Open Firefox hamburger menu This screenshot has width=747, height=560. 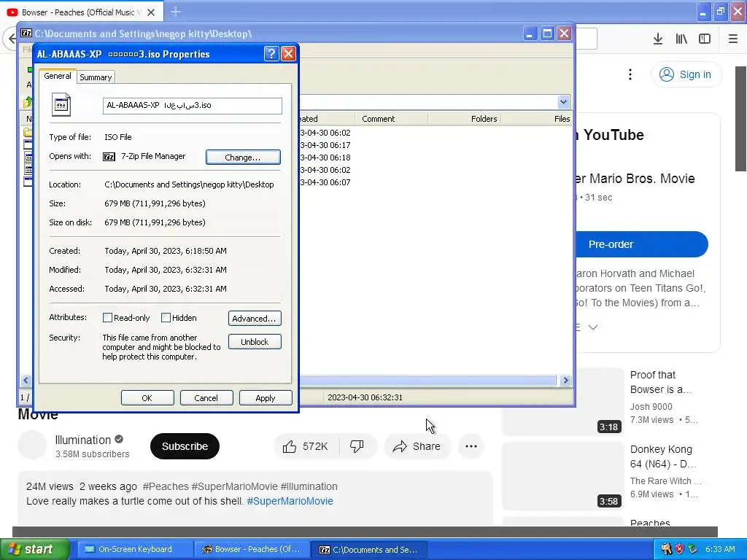tap(733, 39)
